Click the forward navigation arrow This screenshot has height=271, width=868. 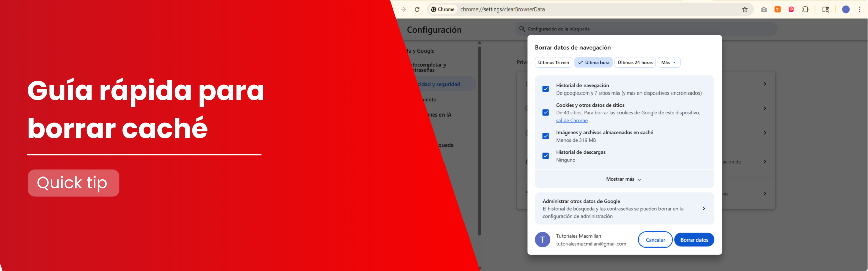click(x=403, y=9)
